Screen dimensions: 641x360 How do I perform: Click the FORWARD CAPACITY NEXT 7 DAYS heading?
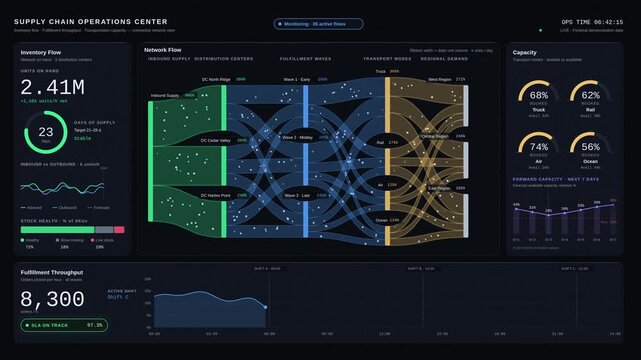pyautogui.click(x=556, y=179)
